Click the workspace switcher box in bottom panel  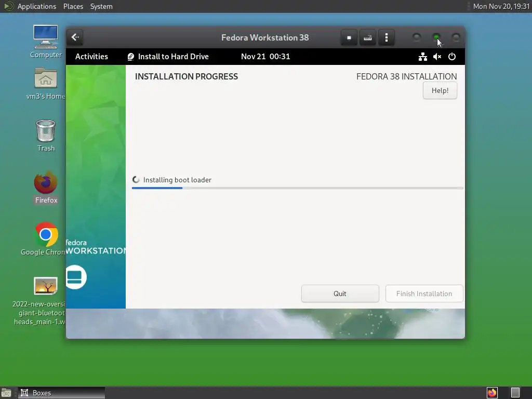[515, 393]
